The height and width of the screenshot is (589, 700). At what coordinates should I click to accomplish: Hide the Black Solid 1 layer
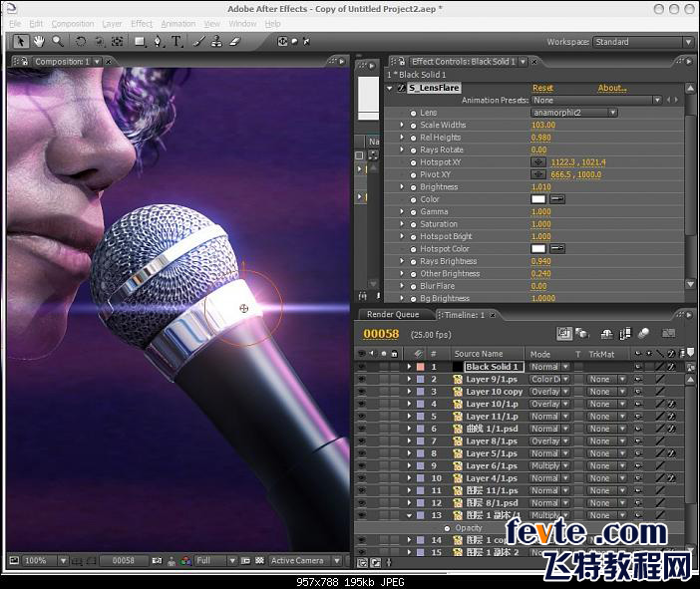pos(362,367)
